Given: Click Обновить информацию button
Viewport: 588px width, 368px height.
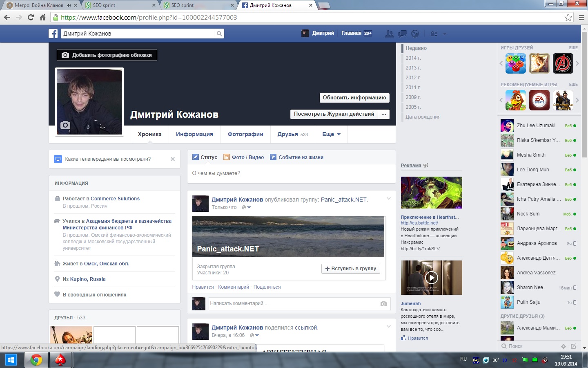Looking at the screenshot, I should [354, 98].
